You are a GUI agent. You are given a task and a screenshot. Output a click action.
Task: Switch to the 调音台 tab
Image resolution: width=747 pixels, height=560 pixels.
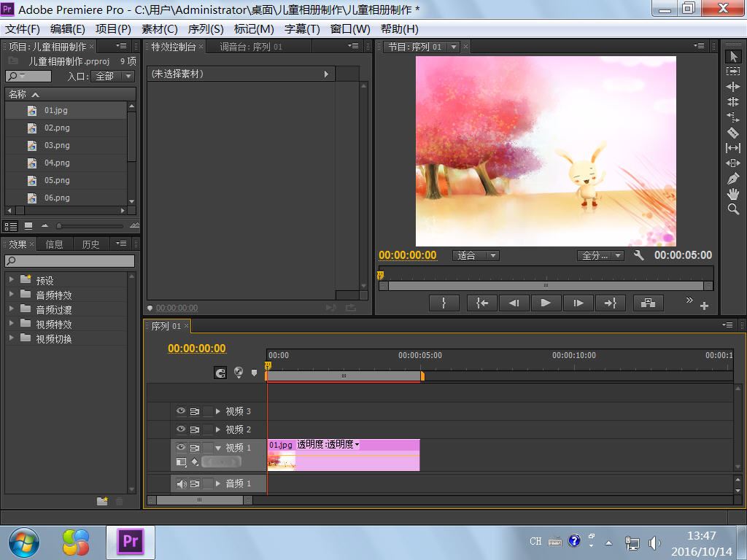pos(251,47)
